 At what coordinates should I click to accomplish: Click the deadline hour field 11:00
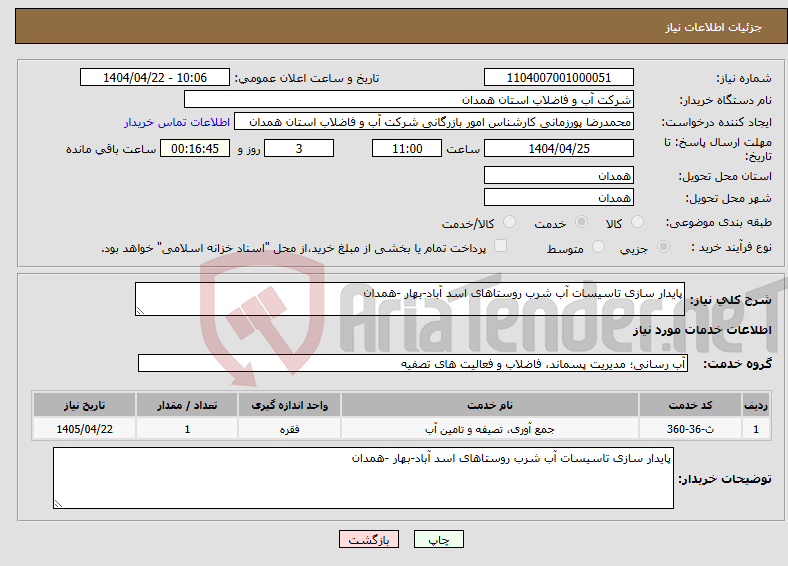click(407, 148)
